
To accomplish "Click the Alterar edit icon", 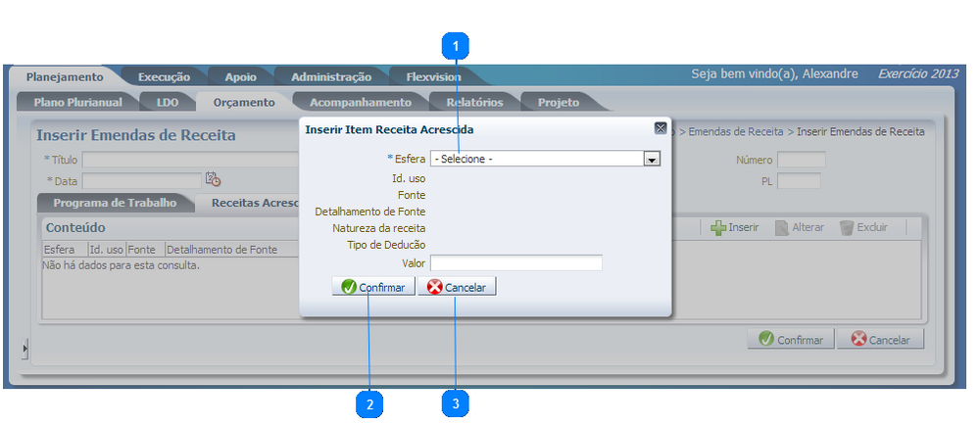I will click(x=781, y=228).
